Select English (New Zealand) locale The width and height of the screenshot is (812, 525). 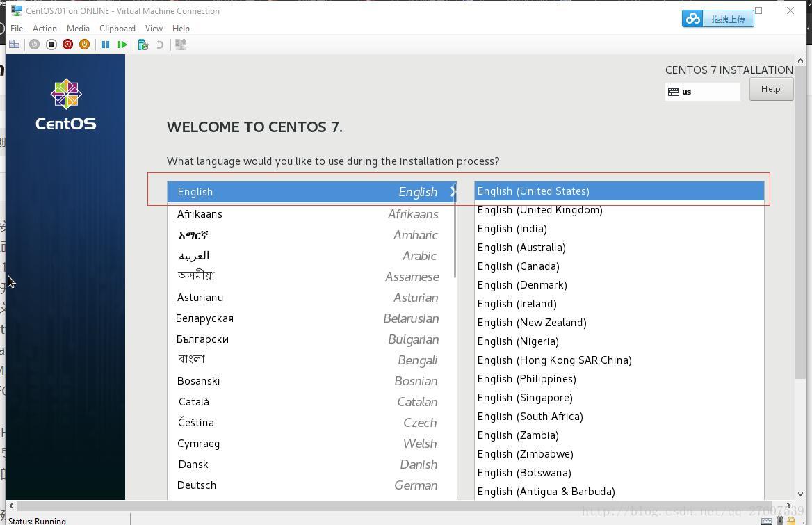click(619, 323)
